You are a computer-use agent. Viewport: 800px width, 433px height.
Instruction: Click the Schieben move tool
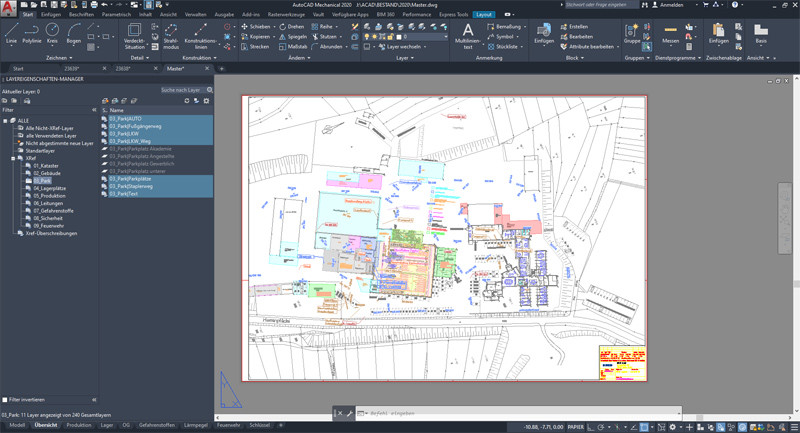(x=256, y=27)
